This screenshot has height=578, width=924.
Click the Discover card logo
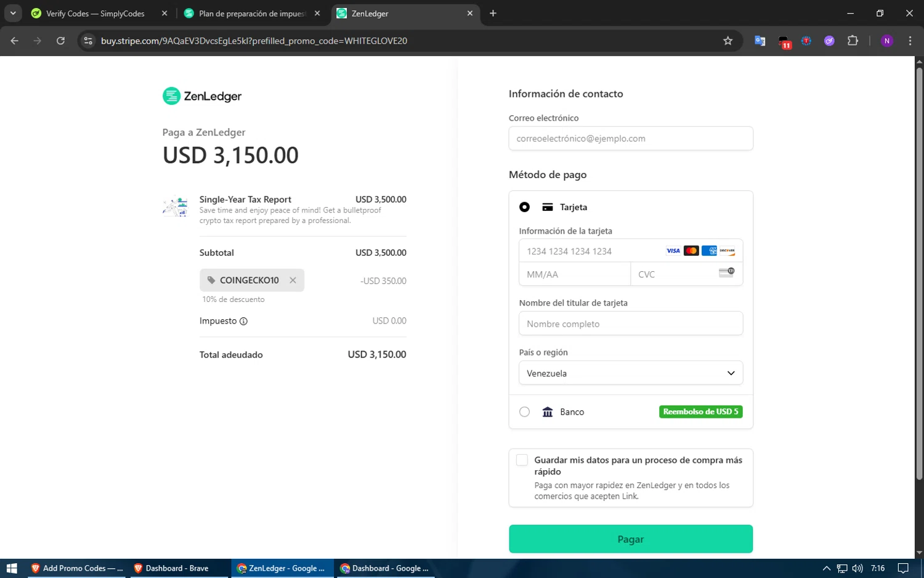point(727,251)
